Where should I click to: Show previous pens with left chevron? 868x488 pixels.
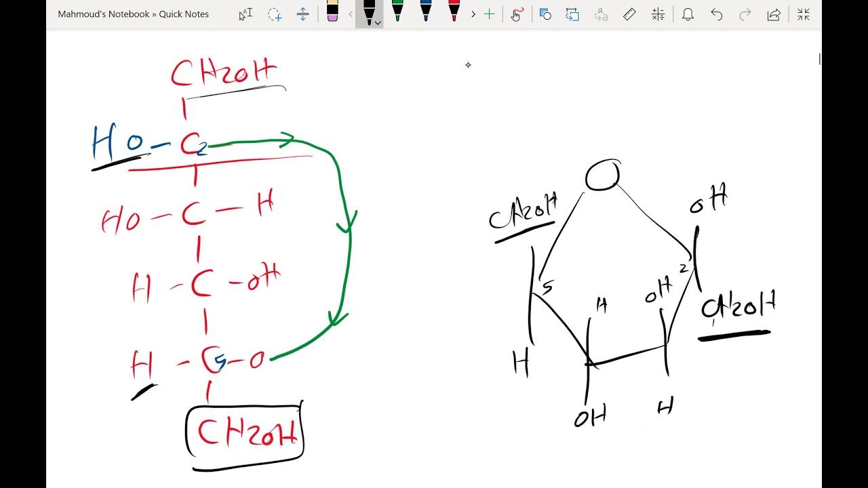[x=351, y=14]
